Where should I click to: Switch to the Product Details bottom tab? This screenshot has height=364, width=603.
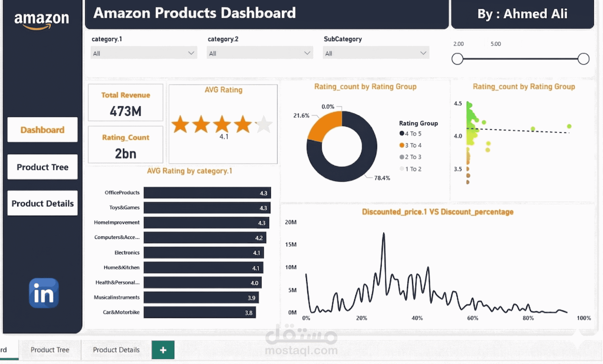tap(116, 350)
